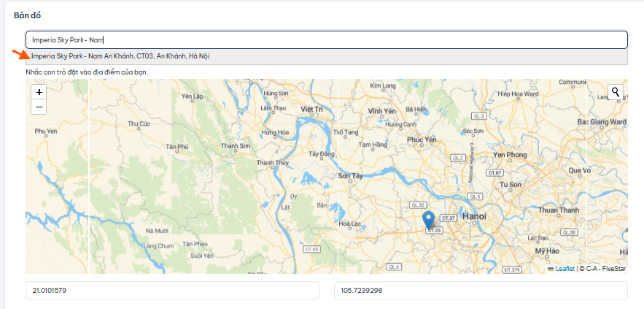Click the Yen Phong label on map
644x309 pixels.
point(510,155)
